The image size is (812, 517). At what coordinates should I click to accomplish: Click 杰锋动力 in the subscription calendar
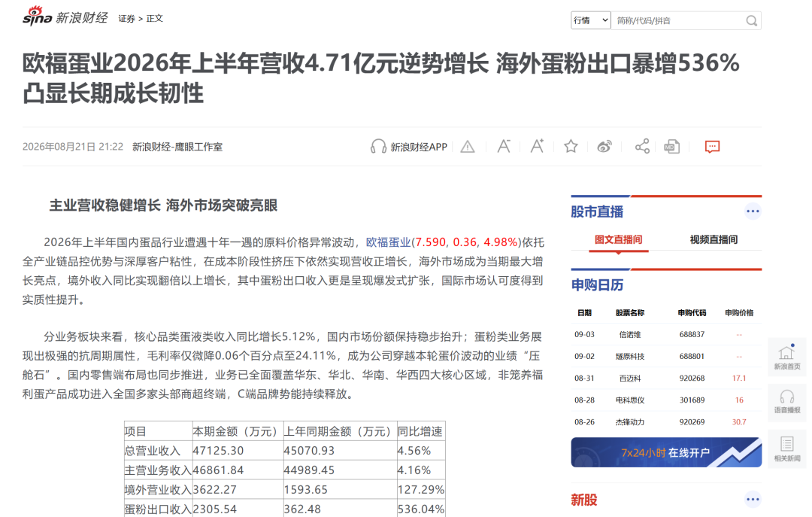(x=630, y=421)
